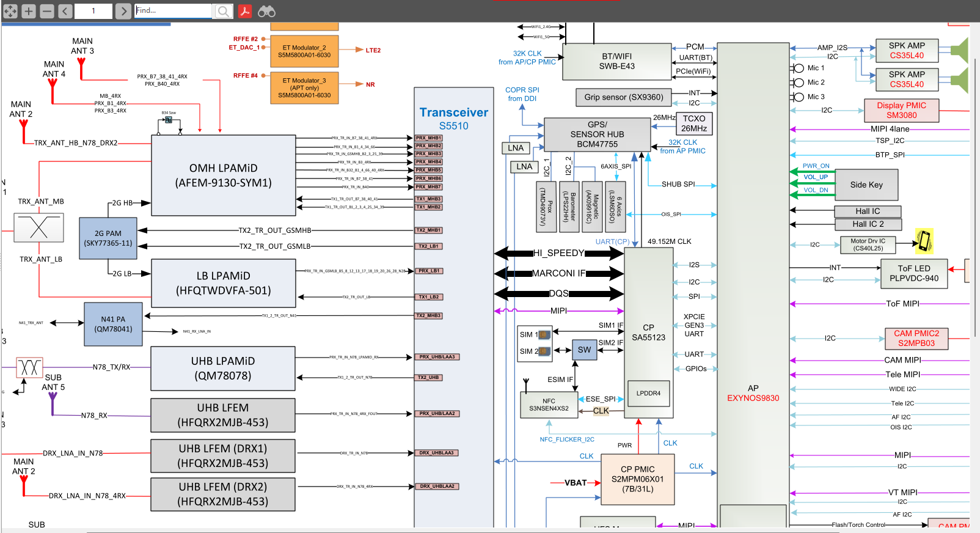
Task: Click the Mic 3 circle symbol
Action: [x=798, y=97]
